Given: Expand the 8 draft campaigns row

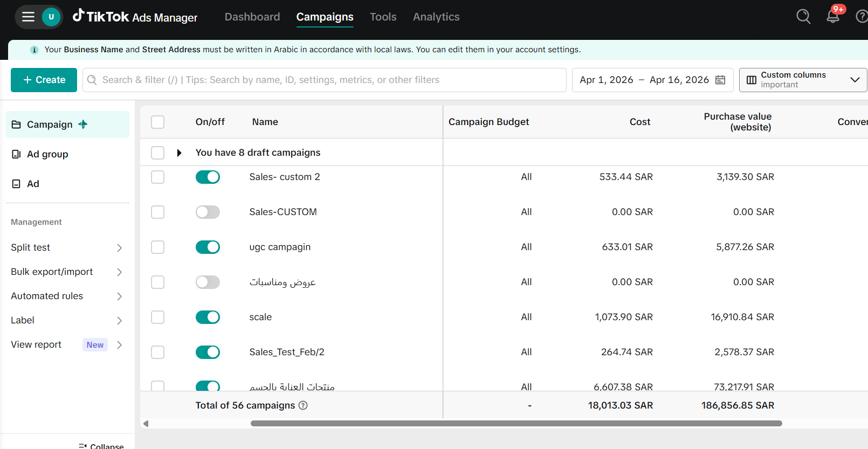Looking at the screenshot, I should pos(179,153).
